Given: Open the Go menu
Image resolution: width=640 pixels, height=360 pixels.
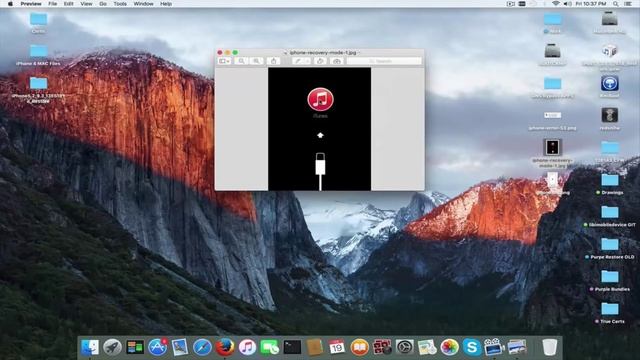Looking at the screenshot, I should pos(103,4).
